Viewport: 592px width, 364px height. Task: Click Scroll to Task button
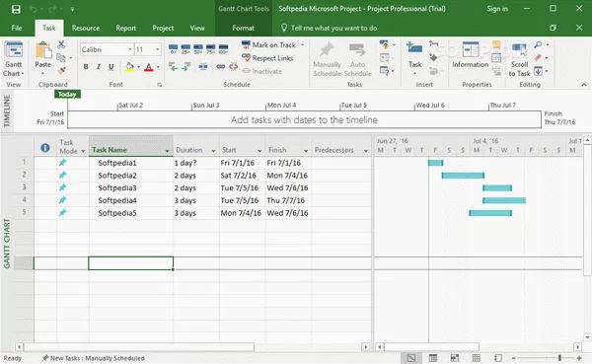tap(519, 59)
